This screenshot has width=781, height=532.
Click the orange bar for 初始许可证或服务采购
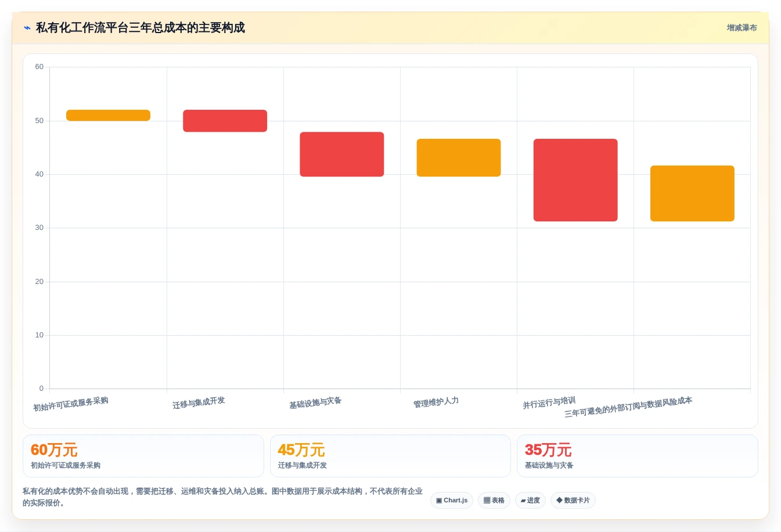pyautogui.click(x=108, y=115)
